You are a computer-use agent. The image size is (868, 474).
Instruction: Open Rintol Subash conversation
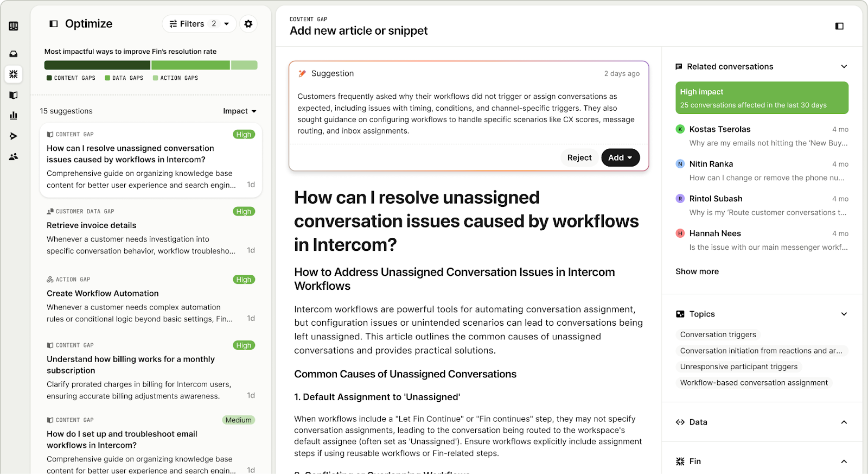762,206
